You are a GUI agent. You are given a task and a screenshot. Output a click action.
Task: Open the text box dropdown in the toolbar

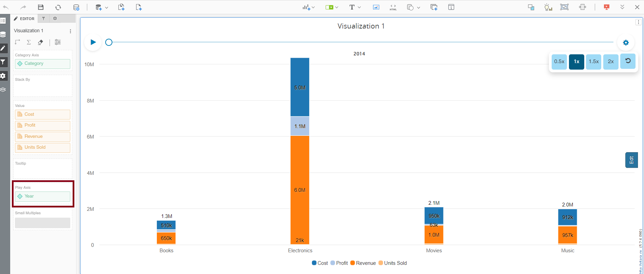point(359,7)
